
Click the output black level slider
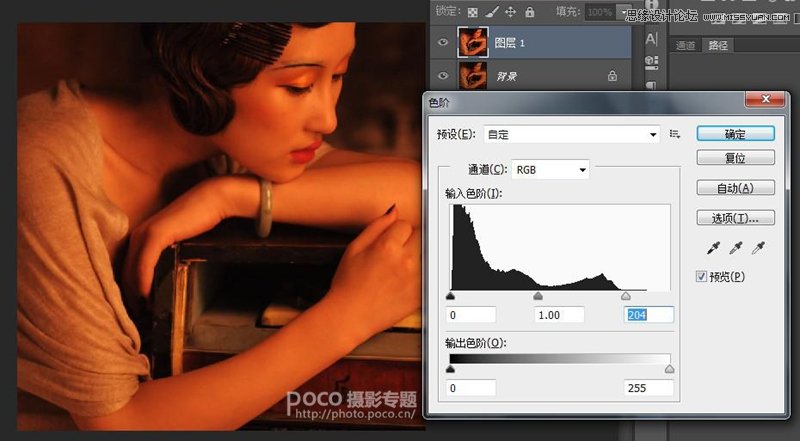450,369
